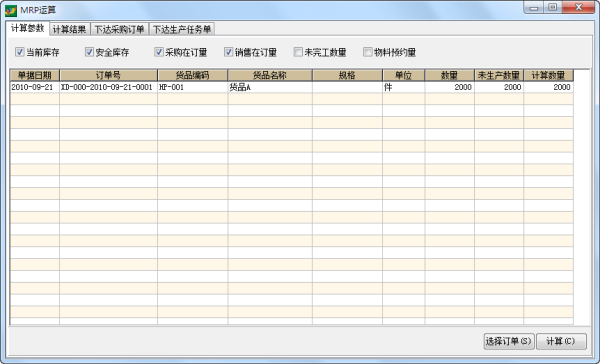
Task: Click the 选择订单(S) button
Action: pos(509,341)
